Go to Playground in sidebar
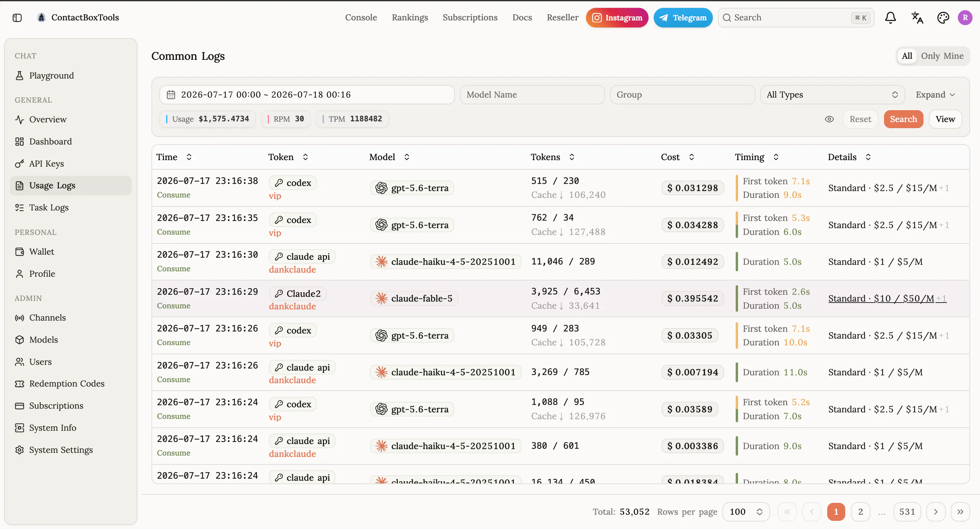The width and height of the screenshot is (980, 529). [x=71, y=75]
